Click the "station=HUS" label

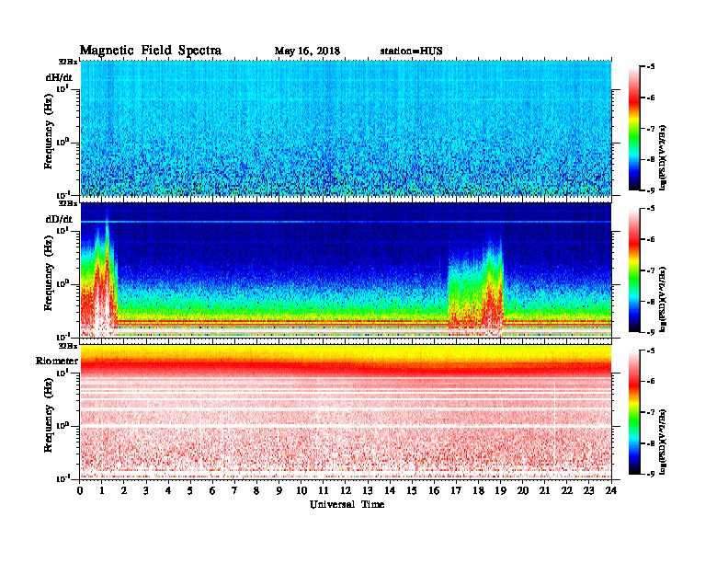411,51
